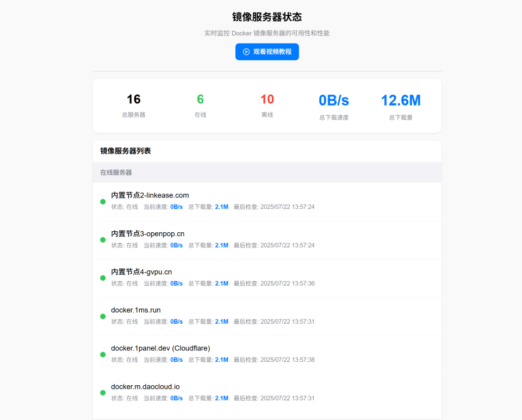The image size is (522, 420).
Task: Click the status dot beside 内置节点4-gvpu.cn
Action: point(102,277)
